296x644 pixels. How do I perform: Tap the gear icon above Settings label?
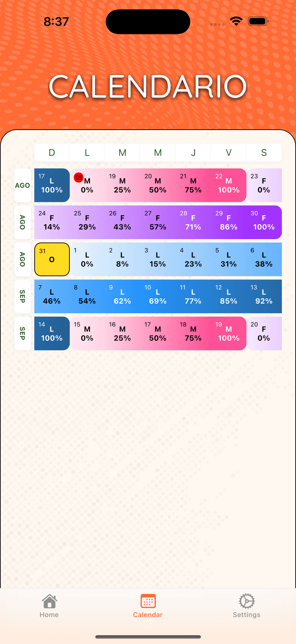[247, 601]
